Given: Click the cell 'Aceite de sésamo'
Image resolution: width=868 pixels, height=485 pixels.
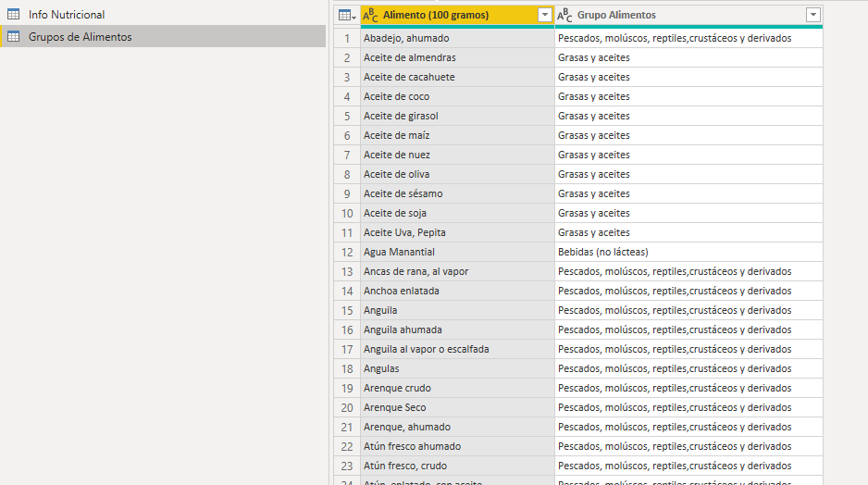Looking at the screenshot, I should click(457, 193).
